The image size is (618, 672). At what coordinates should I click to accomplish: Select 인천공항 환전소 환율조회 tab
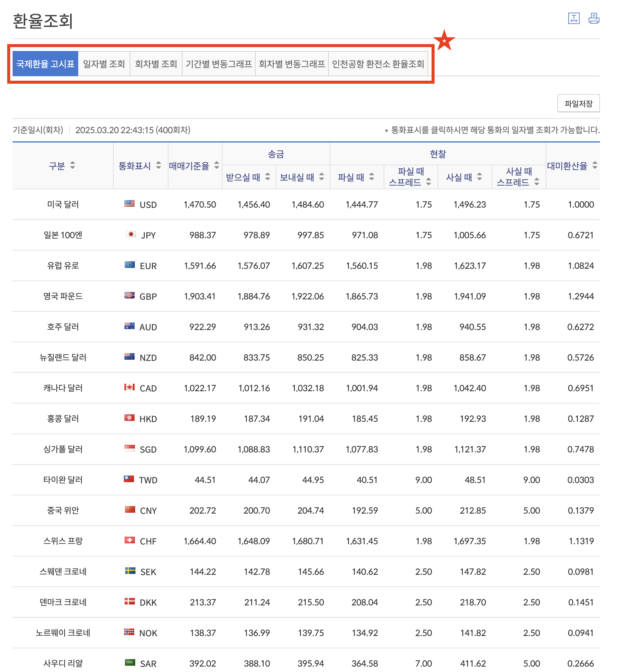[x=378, y=64]
